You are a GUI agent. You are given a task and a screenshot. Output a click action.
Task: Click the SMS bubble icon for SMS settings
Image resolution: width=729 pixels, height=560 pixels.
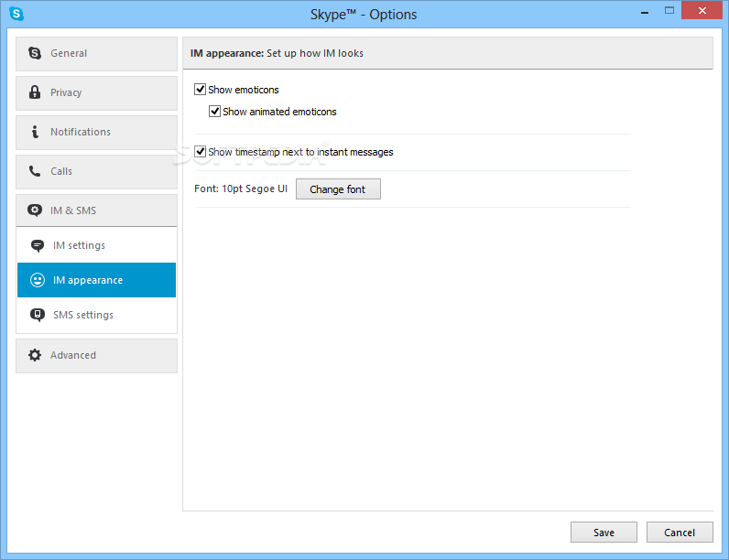[x=38, y=315]
